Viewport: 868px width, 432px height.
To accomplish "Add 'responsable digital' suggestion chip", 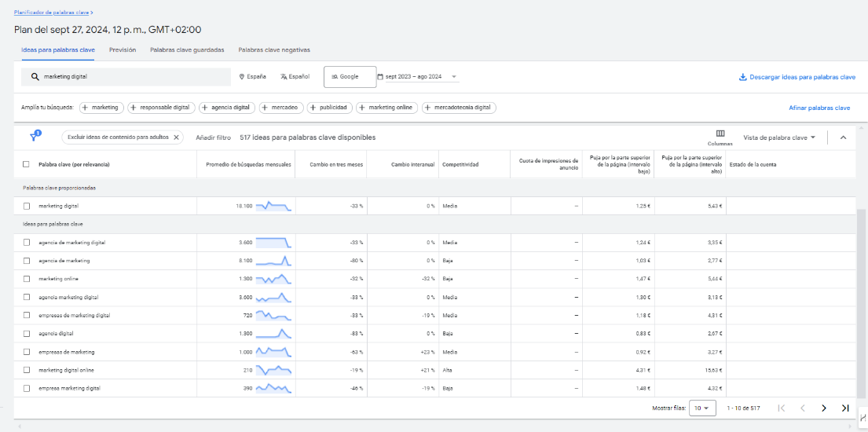I will point(161,108).
